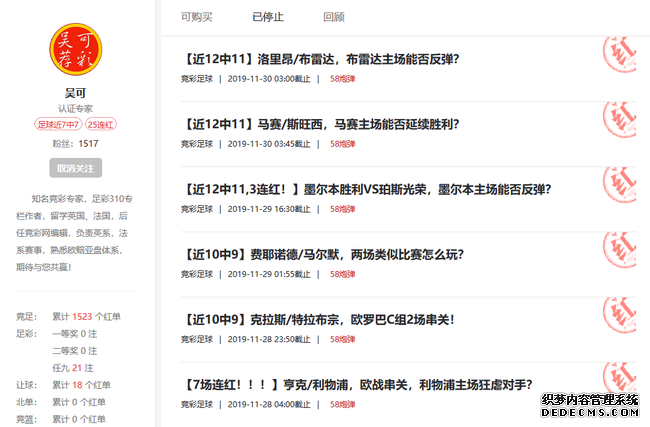Open article 马赛/斯旺西 马赛主场能否延续胜利
Viewport: 650px width, 427px height.
(320, 124)
